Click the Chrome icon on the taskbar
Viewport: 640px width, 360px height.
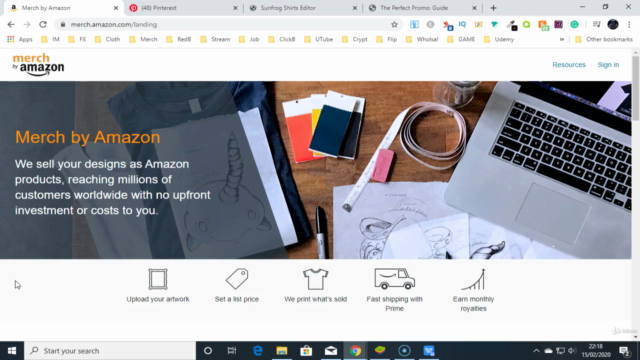click(356, 351)
